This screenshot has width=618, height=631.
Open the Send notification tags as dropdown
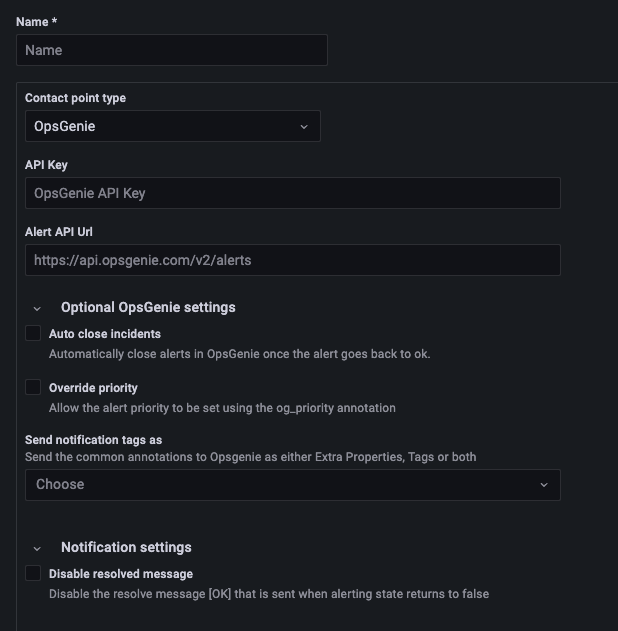pos(292,485)
